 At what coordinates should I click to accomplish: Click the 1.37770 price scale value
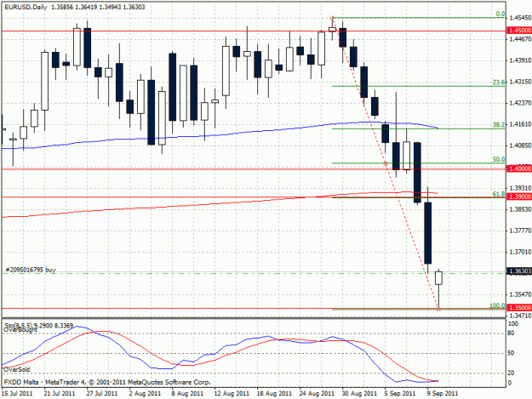[520, 231]
